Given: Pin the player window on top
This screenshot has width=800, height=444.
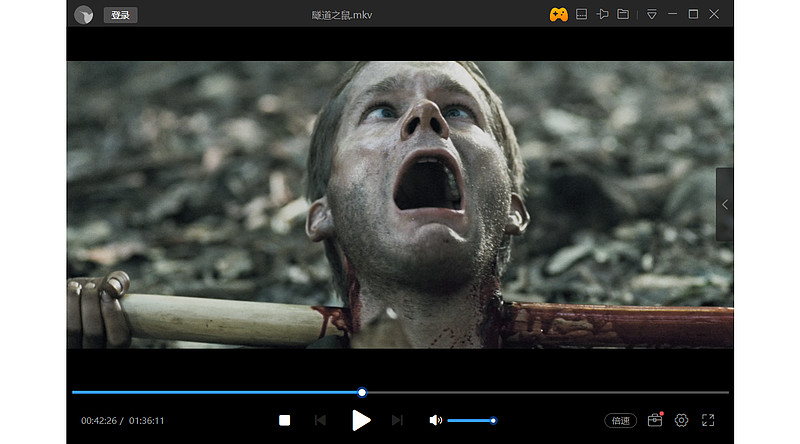Looking at the screenshot, I should (603, 14).
